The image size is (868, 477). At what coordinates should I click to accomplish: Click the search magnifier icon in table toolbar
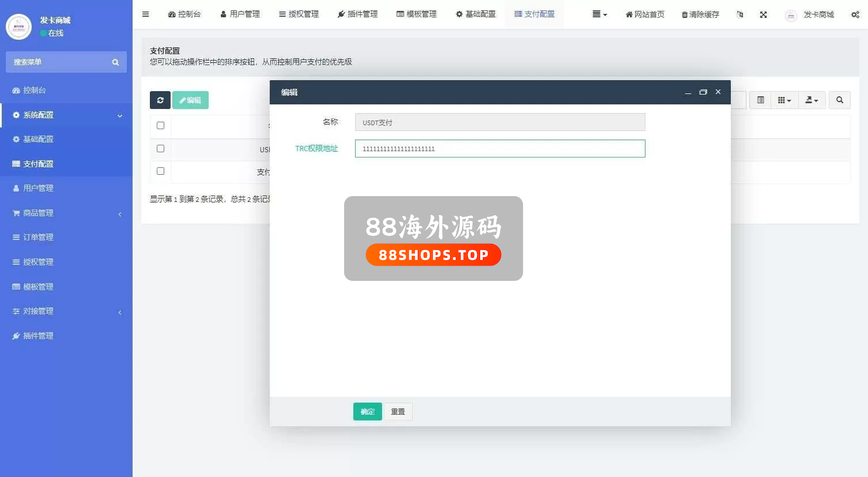839,100
